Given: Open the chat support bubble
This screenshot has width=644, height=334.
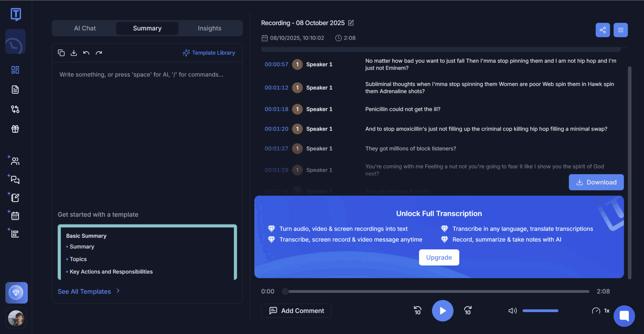Looking at the screenshot, I should [x=624, y=316].
